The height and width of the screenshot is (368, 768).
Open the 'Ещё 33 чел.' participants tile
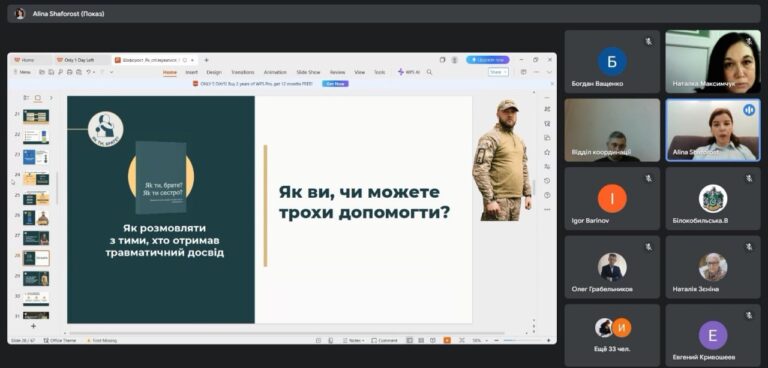[x=612, y=335]
